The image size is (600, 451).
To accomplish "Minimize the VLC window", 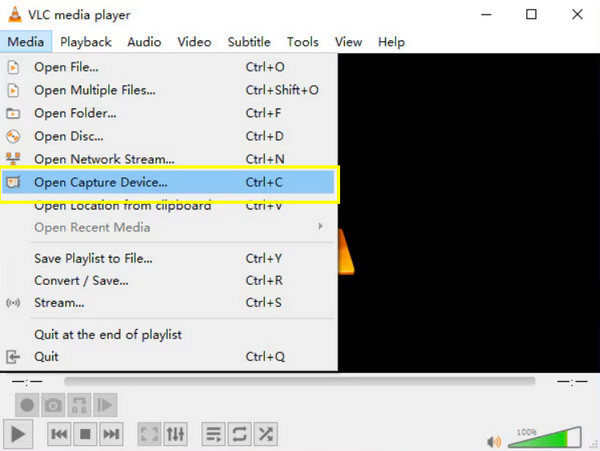I will (486, 15).
